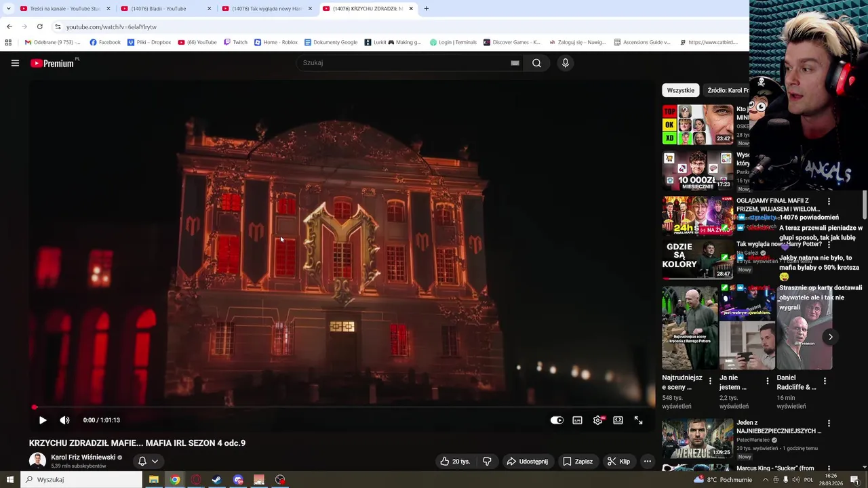Select the Wszystkie filter chip
868x488 pixels.
click(x=680, y=90)
